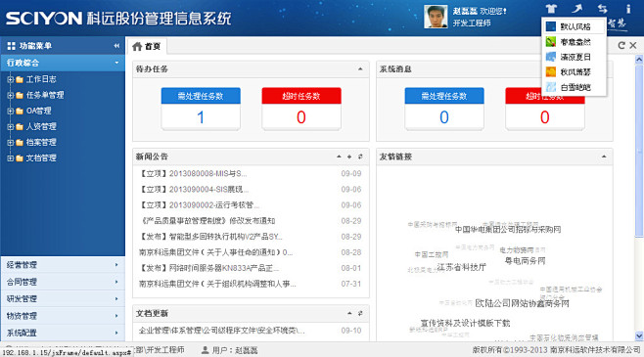The height and width of the screenshot is (357, 644).
Task: Click the user icon beside 用户:赵磊磊
Action: pos(205,350)
